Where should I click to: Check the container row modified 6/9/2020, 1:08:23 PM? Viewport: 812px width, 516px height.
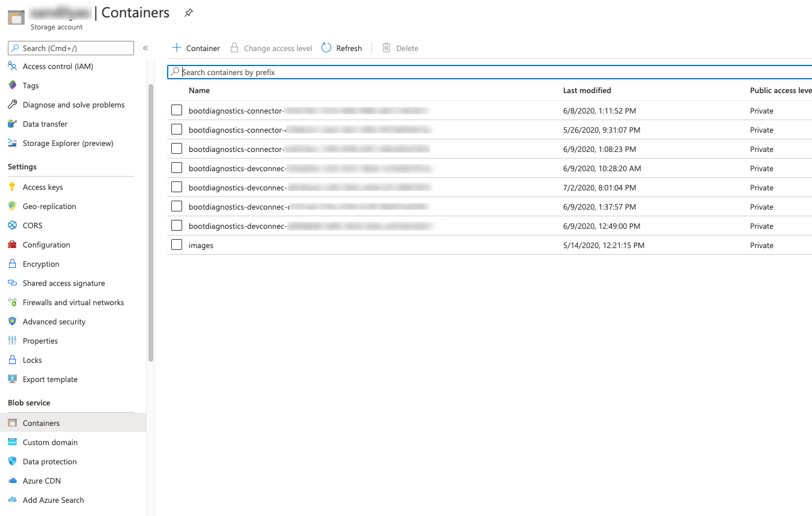(176, 148)
